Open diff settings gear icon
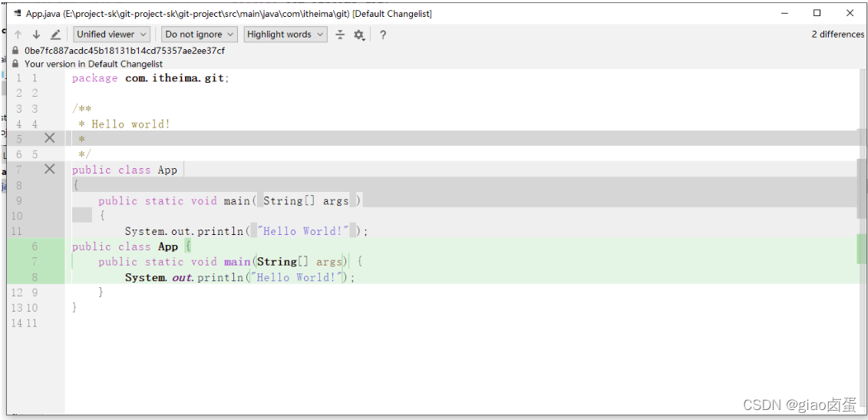 point(359,35)
